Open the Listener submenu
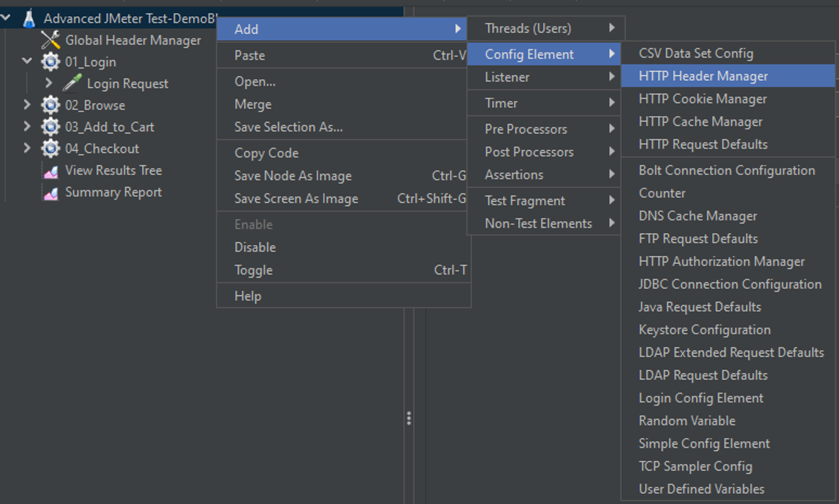This screenshot has width=839, height=504. tap(544, 77)
